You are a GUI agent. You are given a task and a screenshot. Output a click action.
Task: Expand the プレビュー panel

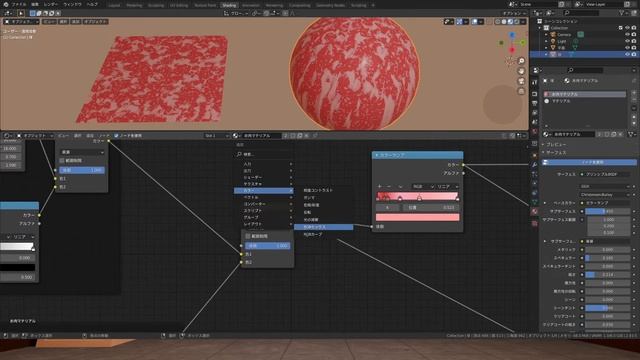pos(555,144)
